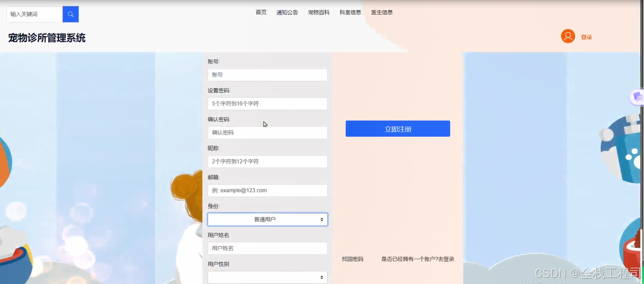Screen dimensions: 644x284
Task: Open the 身份 dropdown showing 普通用户
Action: coord(267,219)
